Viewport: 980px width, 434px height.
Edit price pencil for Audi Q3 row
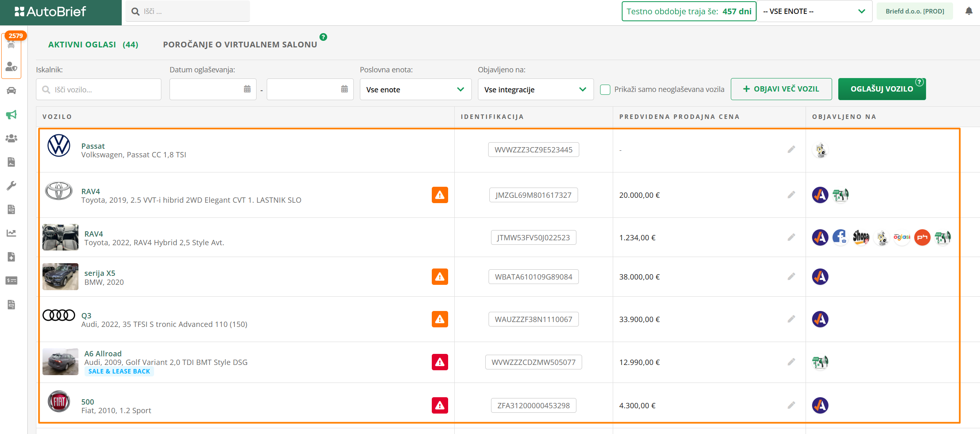pyautogui.click(x=791, y=319)
